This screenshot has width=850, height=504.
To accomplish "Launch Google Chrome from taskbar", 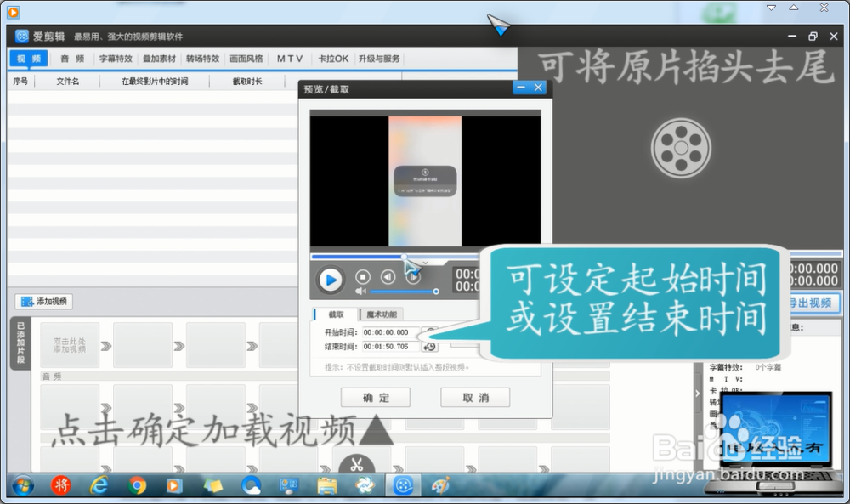I will [137, 485].
